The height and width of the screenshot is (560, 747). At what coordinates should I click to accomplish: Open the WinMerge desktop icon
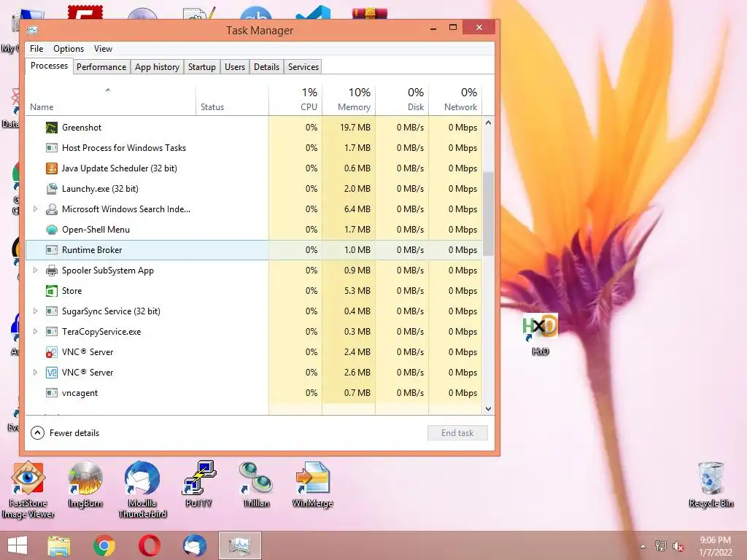[x=312, y=485]
